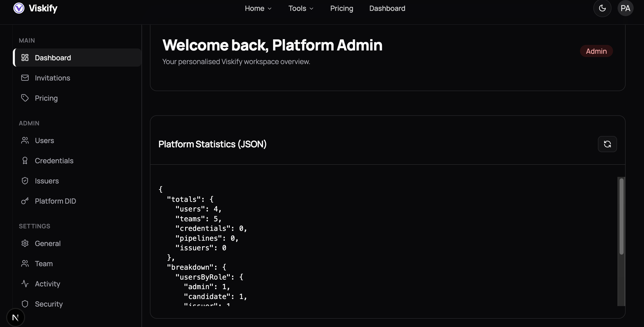Open the Tools menu in top navigation
The width and height of the screenshot is (644, 327).
coord(301,8)
